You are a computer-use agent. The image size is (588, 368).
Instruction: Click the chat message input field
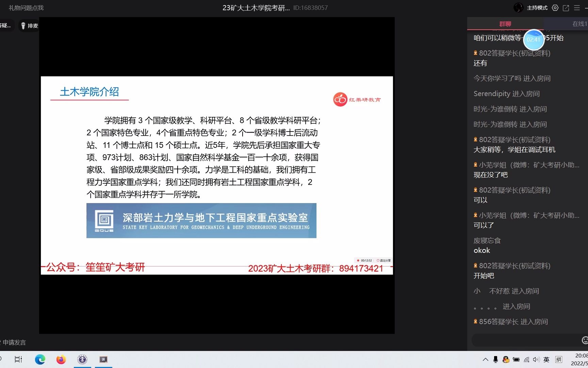coord(526,340)
